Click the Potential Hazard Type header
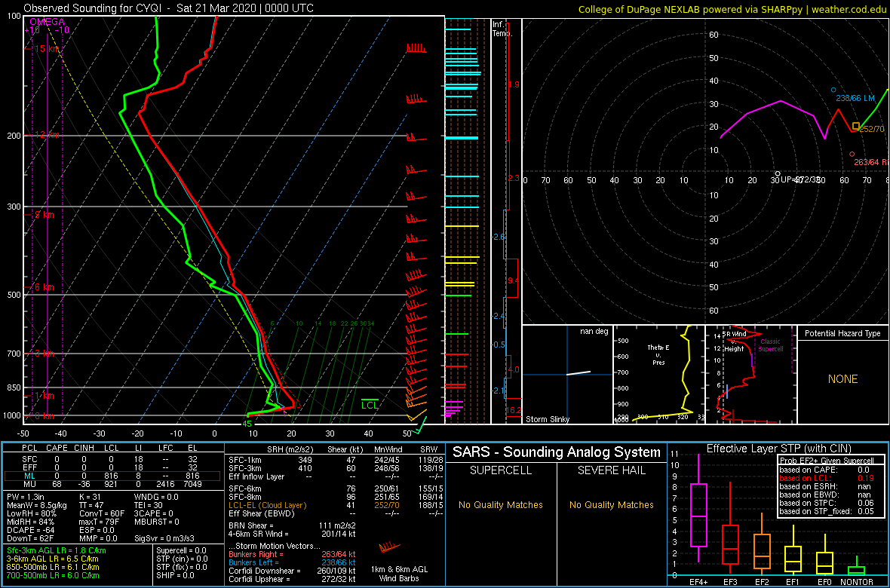This screenshot has width=890, height=588. pyautogui.click(x=842, y=333)
